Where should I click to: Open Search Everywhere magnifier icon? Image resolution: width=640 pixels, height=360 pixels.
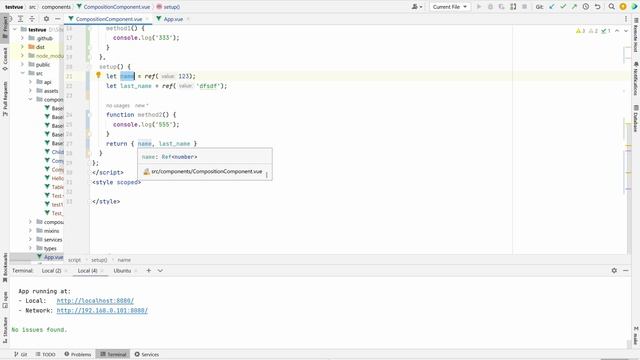coord(611,7)
